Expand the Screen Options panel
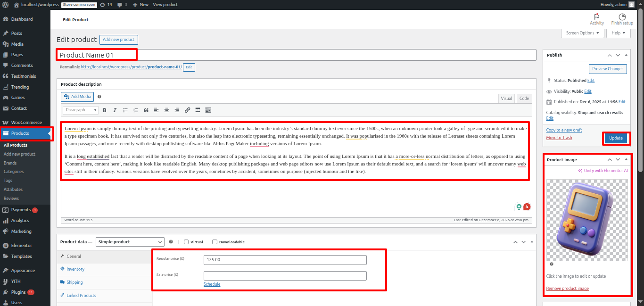Screen dimensions: 644x306 [582, 33]
